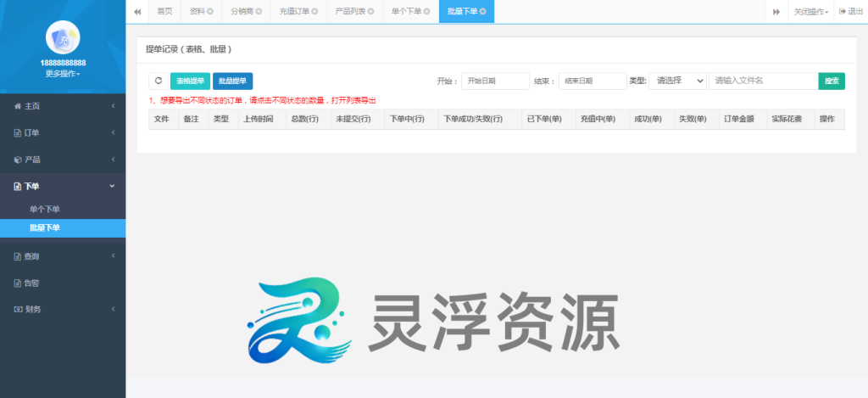Screen dimensions: 868x398
Task: Click the 结束日期 input field
Action: point(593,81)
